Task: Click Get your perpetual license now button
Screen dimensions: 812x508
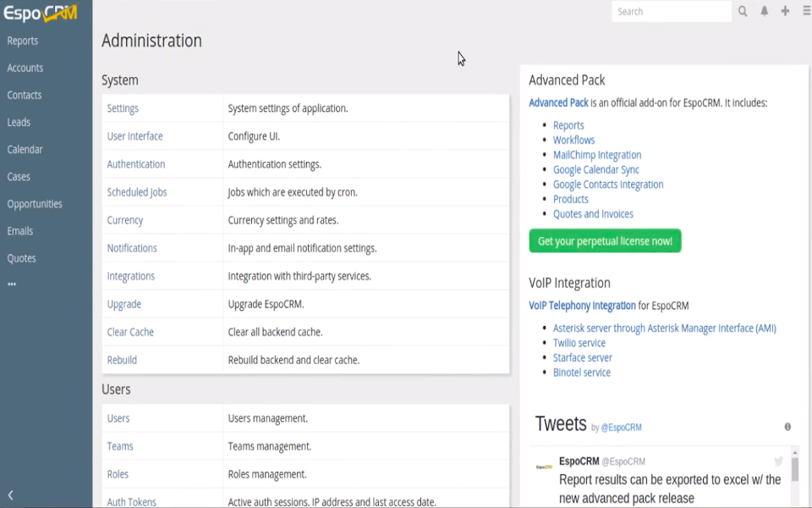Action: (x=605, y=241)
